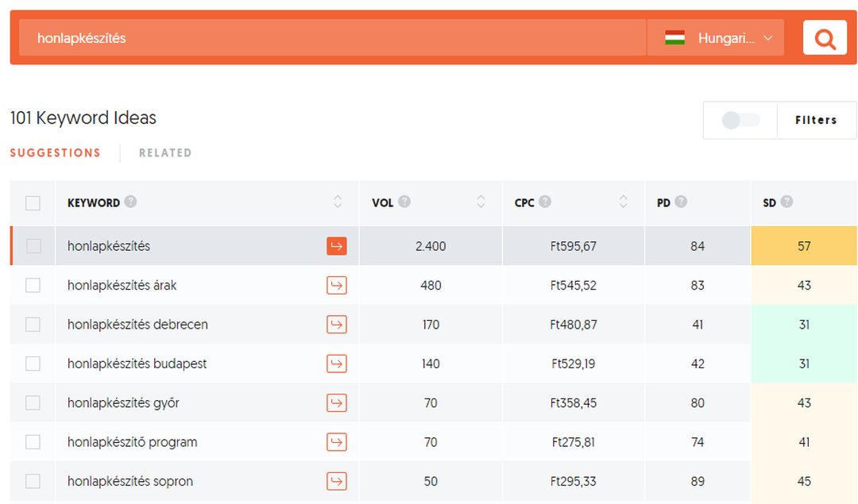Image resolution: width=858 pixels, height=504 pixels.
Task: Check the box for honlapkészítő program
Action: point(33,442)
